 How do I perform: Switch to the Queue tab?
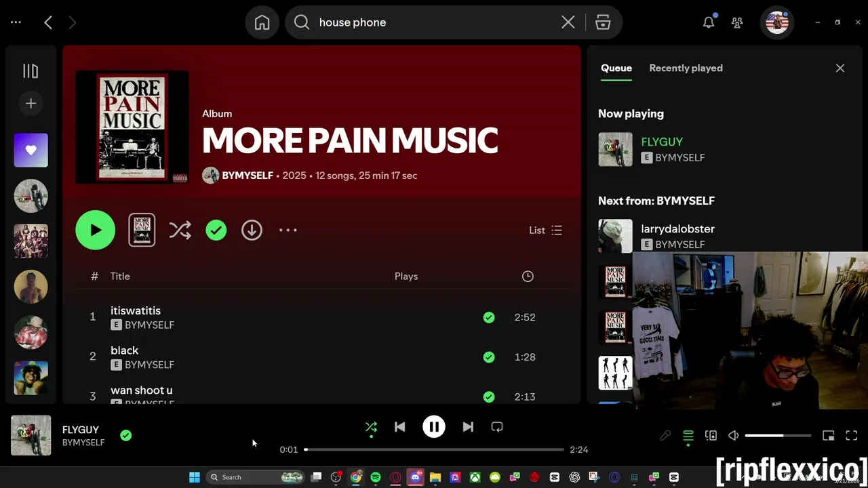tap(616, 68)
